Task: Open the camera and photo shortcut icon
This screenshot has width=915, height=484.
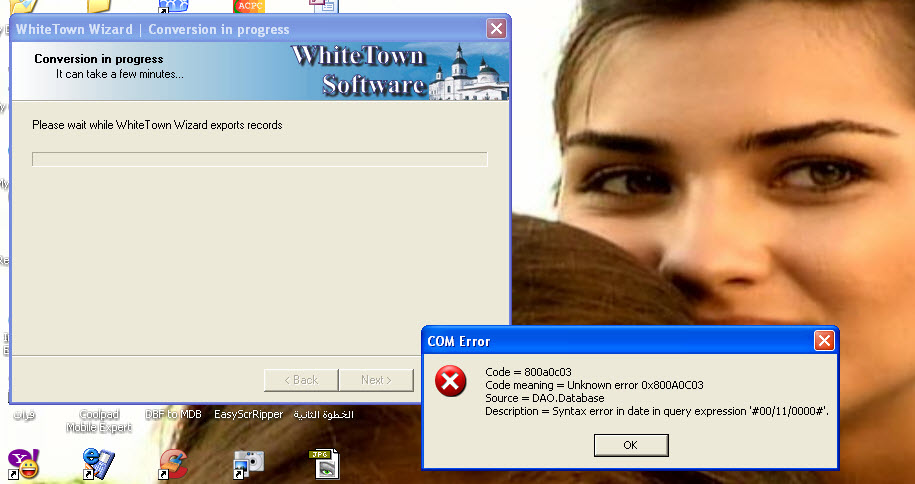Action: [x=249, y=465]
